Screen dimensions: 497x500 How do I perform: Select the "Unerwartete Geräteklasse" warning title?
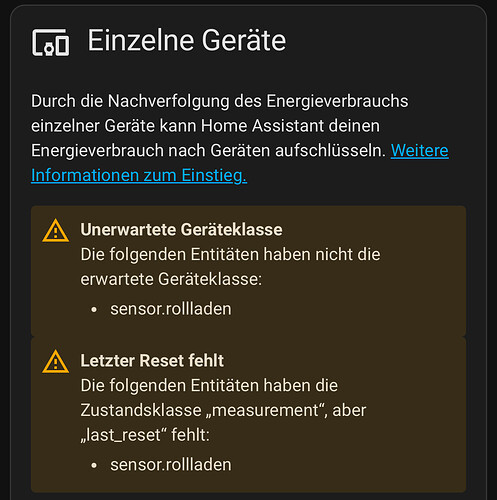(x=181, y=230)
